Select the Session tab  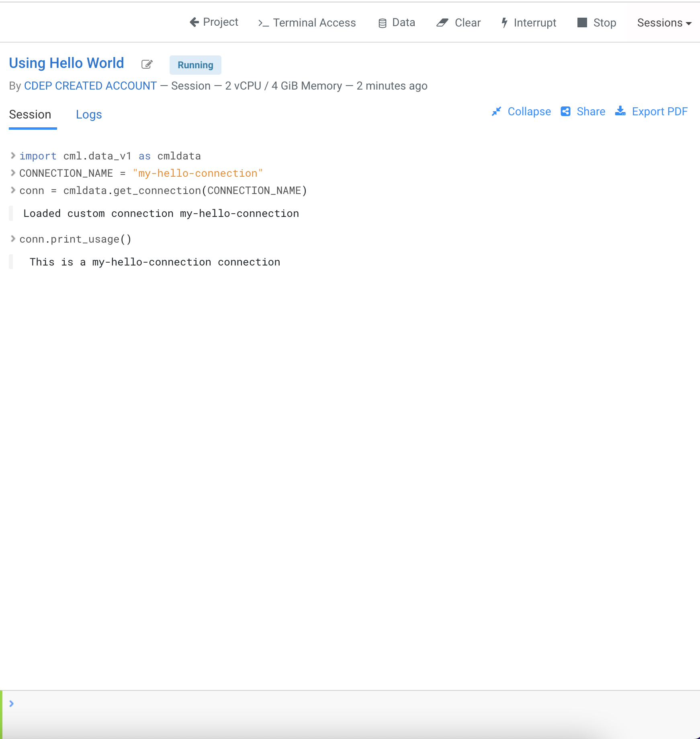pyautogui.click(x=30, y=114)
